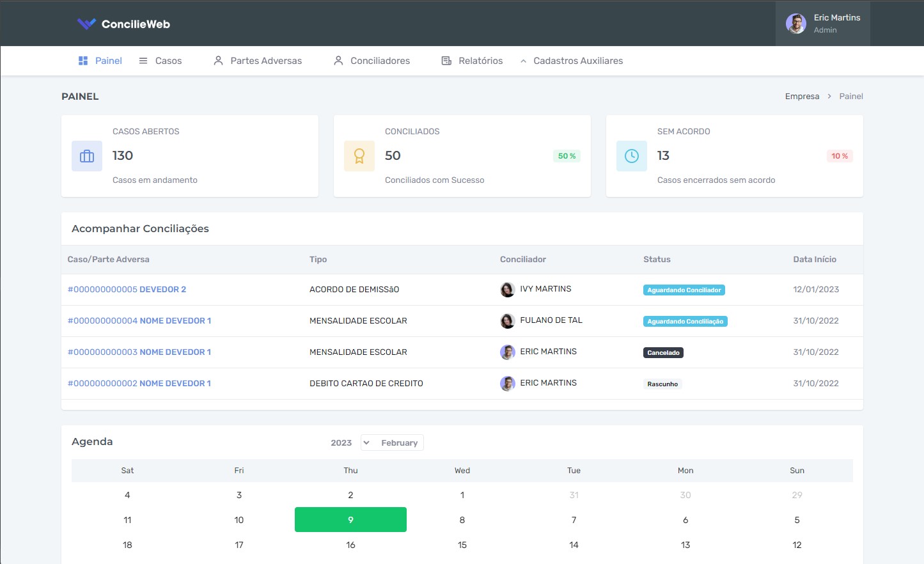
Task: Click ACORDO DE DEMISSãO type cell
Action: coord(354,290)
